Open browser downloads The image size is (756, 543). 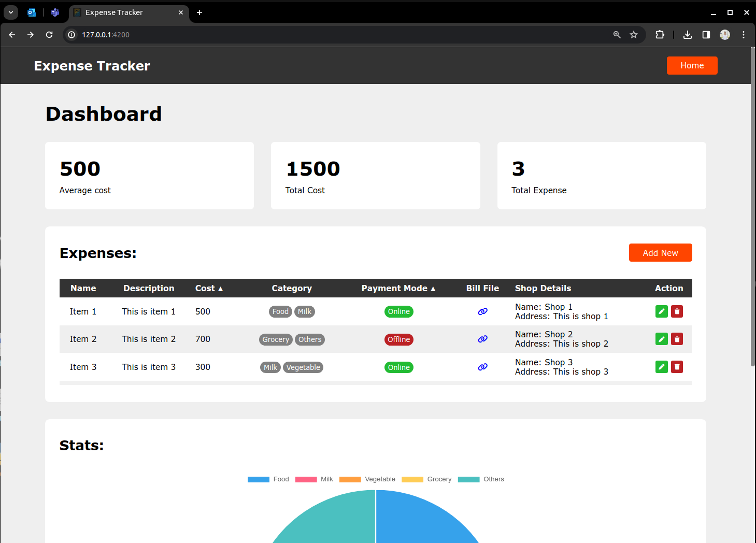coord(688,35)
